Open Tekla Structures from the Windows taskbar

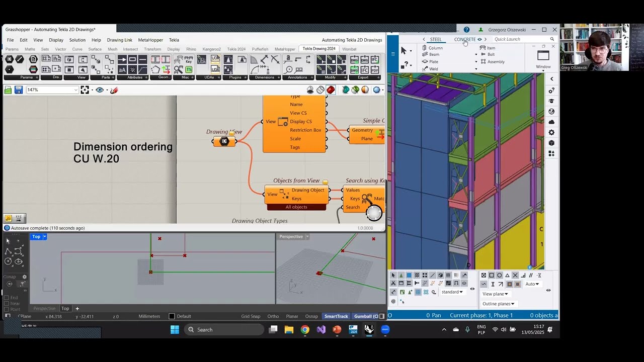click(353, 330)
